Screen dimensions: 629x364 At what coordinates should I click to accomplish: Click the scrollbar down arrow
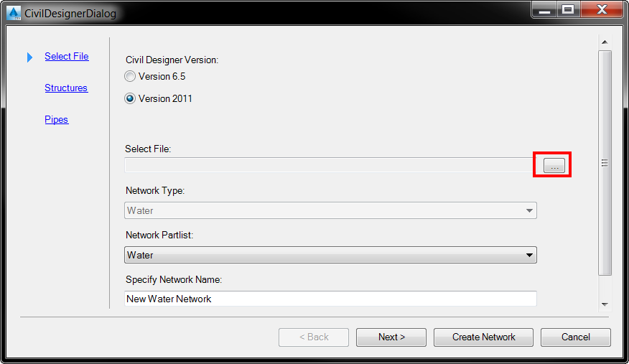(605, 304)
